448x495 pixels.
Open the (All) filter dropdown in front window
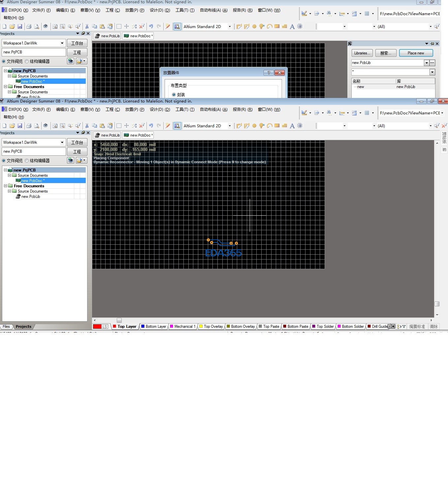[x=431, y=126]
